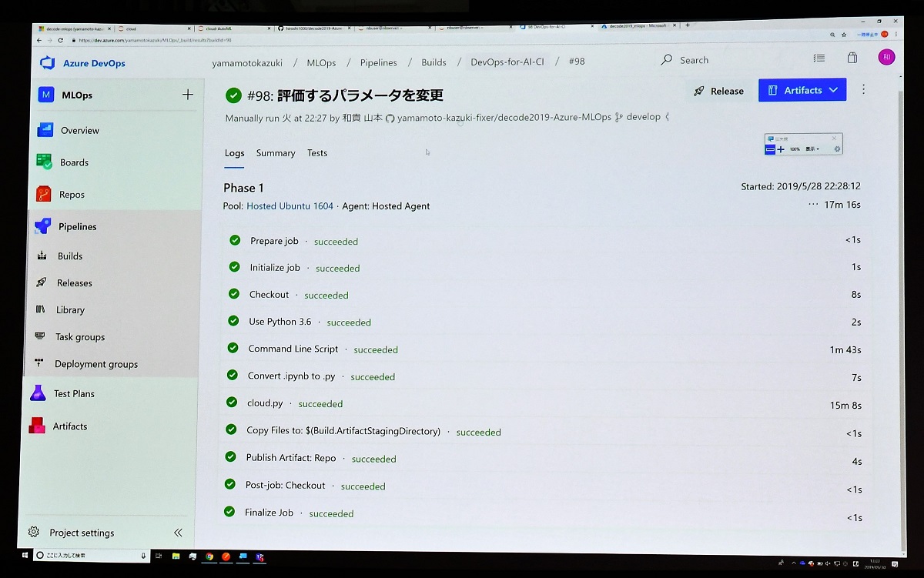924x578 pixels.
Task: Switch to the Logs tab
Action: pyautogui.click(x=234, y=153)
